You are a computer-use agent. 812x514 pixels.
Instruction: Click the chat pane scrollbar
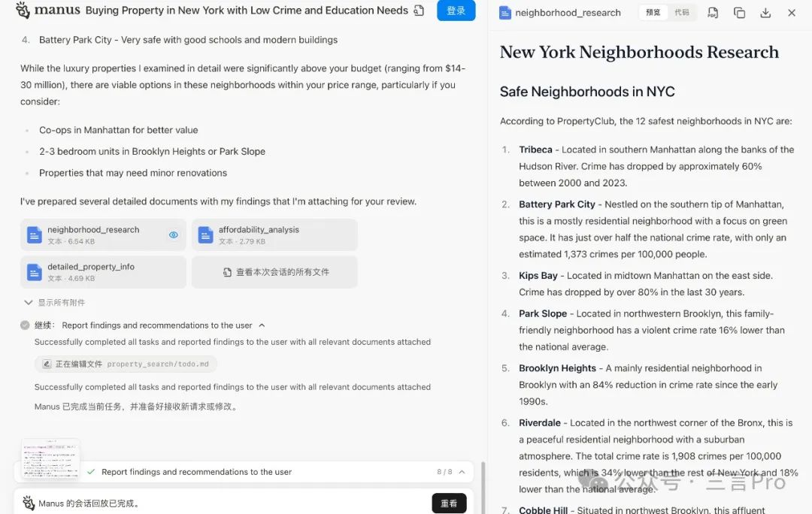[x=483, y=486]
